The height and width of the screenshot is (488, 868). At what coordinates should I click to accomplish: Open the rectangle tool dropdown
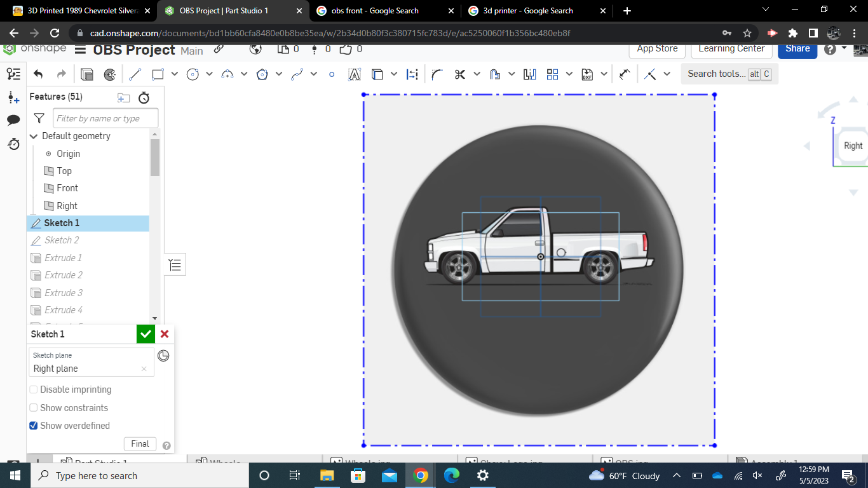(175, 74)
